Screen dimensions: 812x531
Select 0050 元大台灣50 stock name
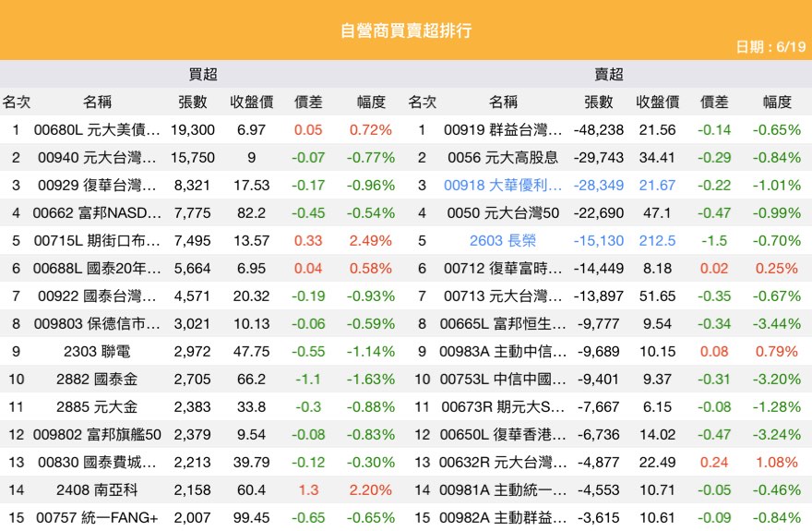click(503, 213)
